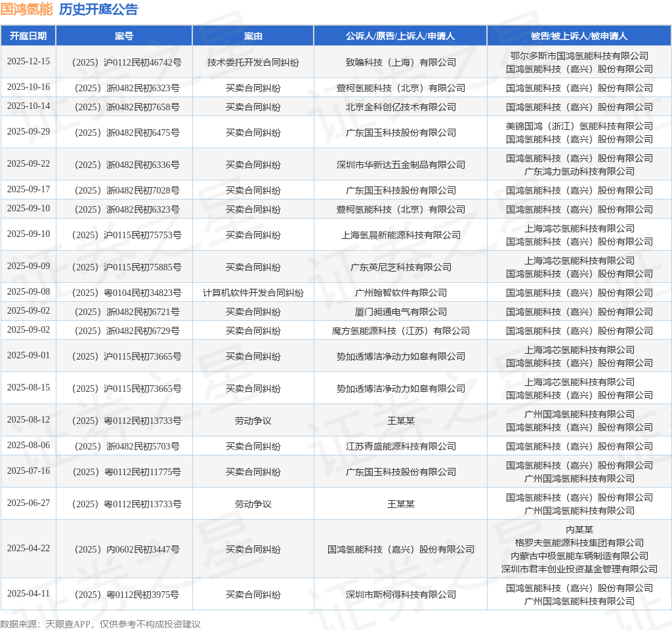Image resolution: width=672 pixels, height=630 pixels.
Task: Click plaintiff 上海氢晨新能源科技有限公司
Action: click(x=401, y=236)
